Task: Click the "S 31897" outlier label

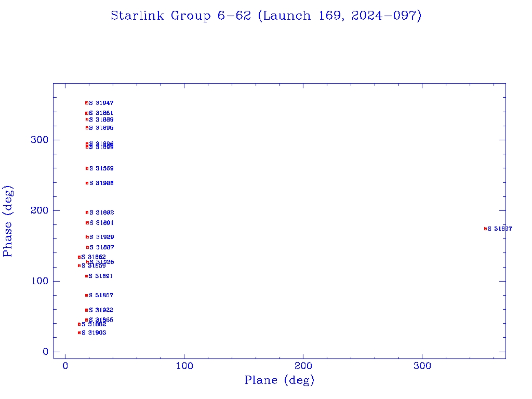Action: (500, 229)
